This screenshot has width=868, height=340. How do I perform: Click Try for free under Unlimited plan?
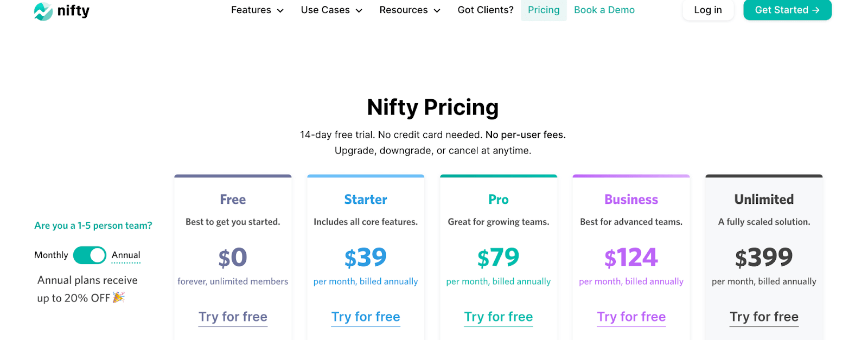tap(764, 317)
